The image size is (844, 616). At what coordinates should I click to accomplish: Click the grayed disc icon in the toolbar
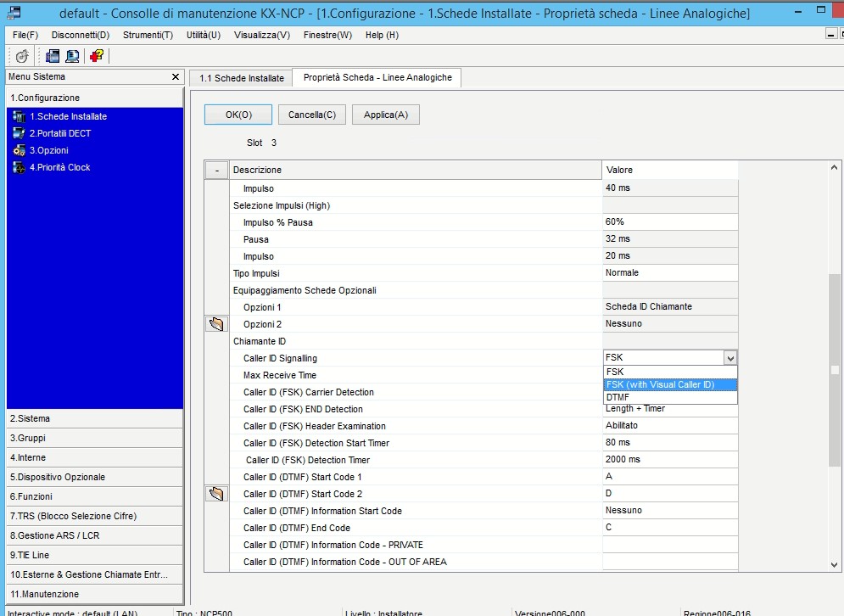22,56
